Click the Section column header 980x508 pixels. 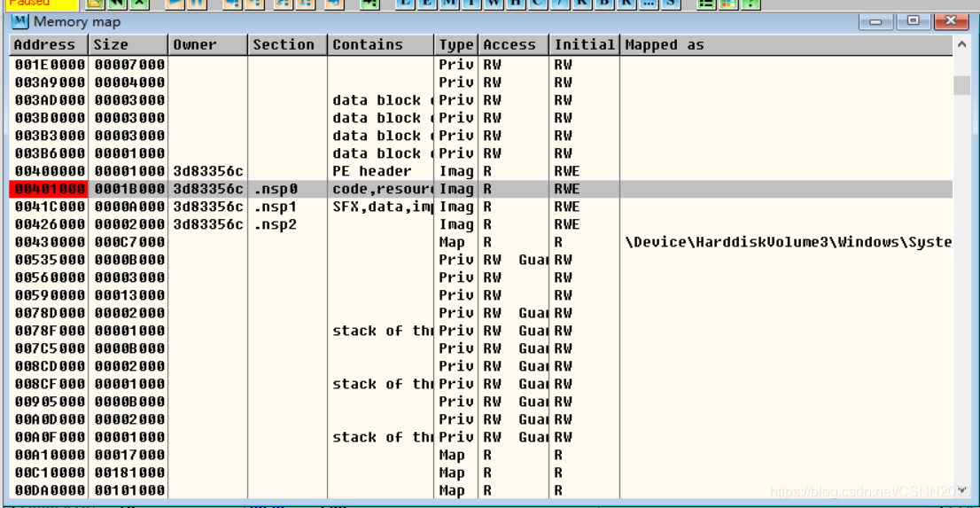click(288, 44)
